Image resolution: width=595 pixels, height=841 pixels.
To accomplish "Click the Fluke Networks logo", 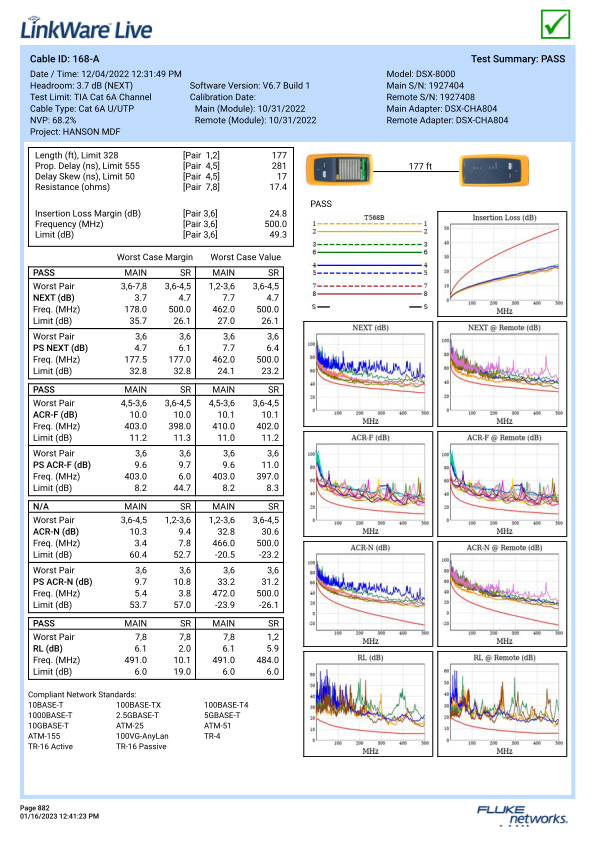I will (x=522, y=815).
